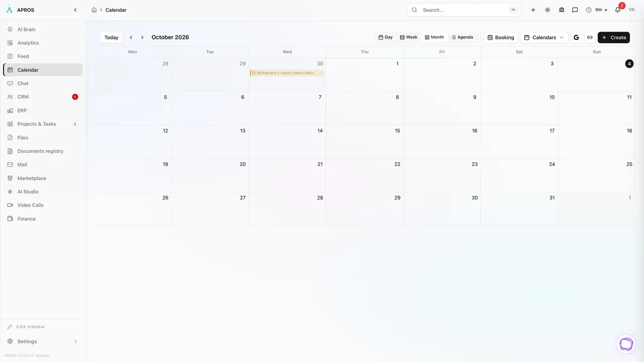This screenshot has height=362, width=644.
Task: Open the chat bubble icon in header
Action: (x=575, y=10)
